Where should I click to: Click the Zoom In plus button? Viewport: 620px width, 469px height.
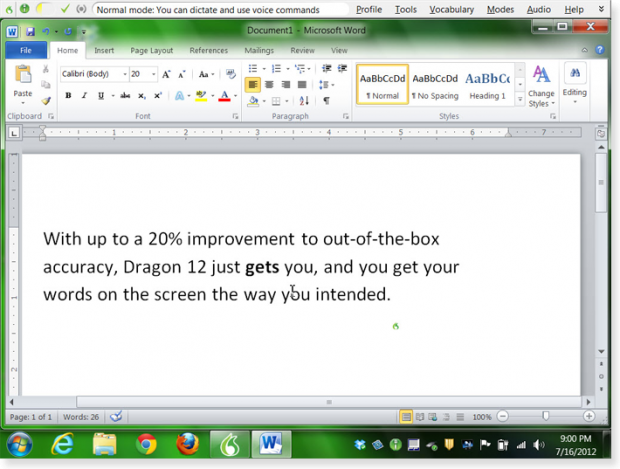click(589, 416)
